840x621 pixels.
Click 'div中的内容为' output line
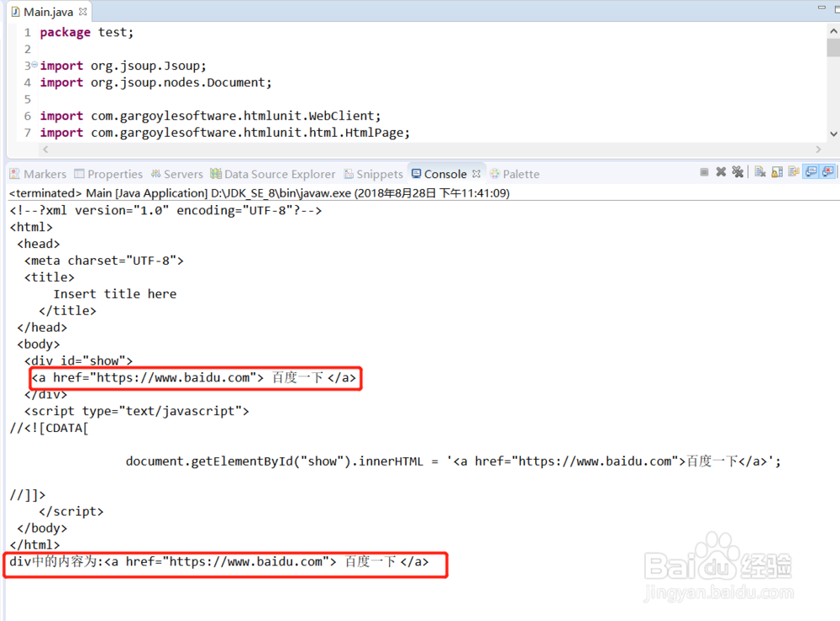pos(219,561)
